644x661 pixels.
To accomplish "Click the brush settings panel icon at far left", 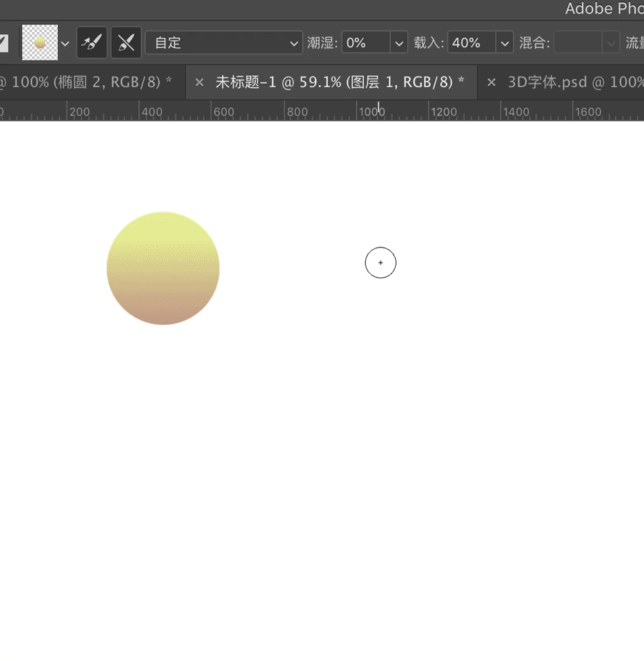I will click(x=4, y=43).
